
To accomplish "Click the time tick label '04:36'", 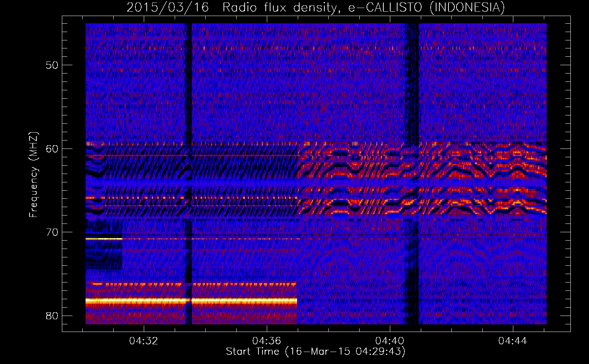I will [x=266, y=341].
